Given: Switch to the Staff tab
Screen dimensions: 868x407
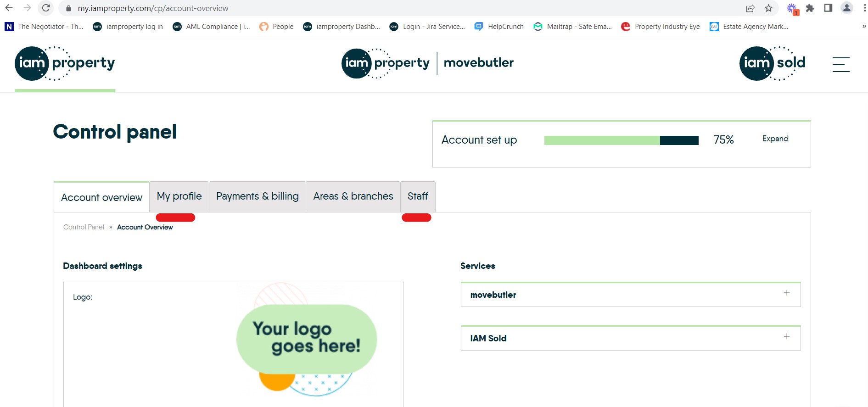Looking at the screenshot, I should click(418, 196).
